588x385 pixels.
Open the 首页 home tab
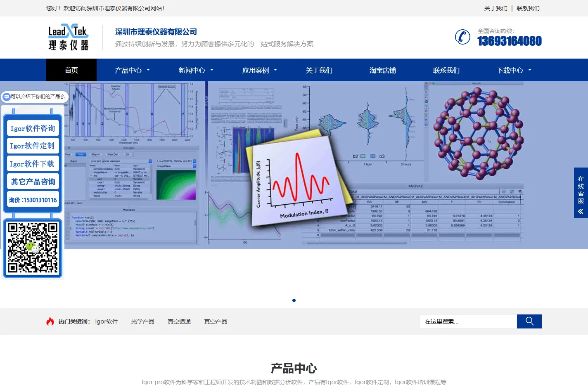coord(71,70)
